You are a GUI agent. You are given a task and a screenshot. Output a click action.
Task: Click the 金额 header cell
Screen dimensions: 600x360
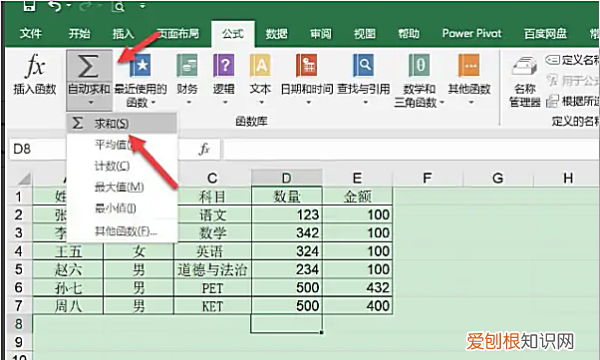pyautogui.click(x=357, y=197)
